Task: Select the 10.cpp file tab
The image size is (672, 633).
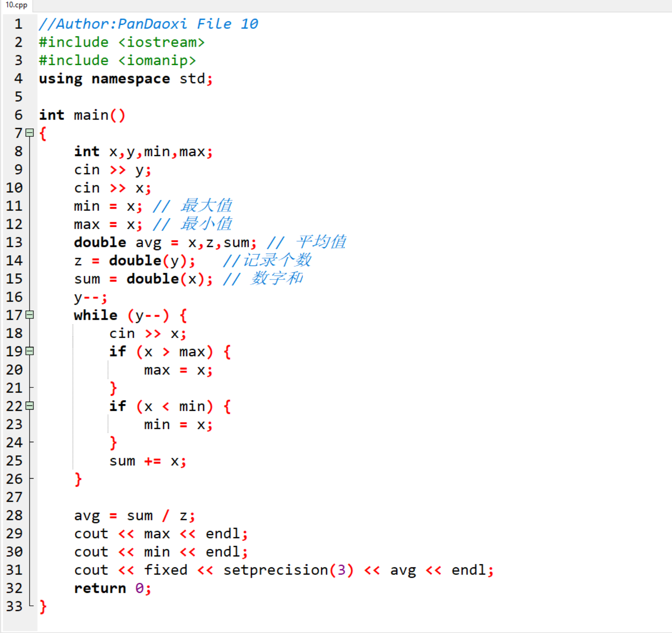Action: tap(16, 5)
